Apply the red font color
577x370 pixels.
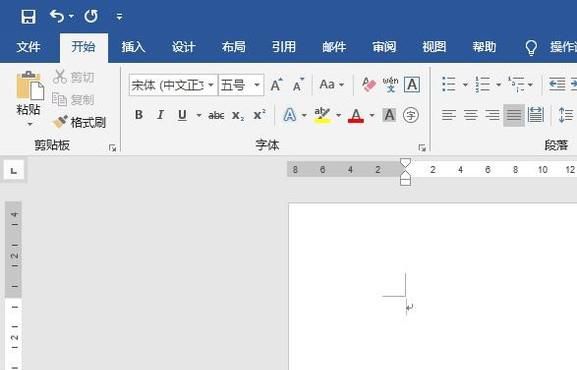(x=356, y=116)
